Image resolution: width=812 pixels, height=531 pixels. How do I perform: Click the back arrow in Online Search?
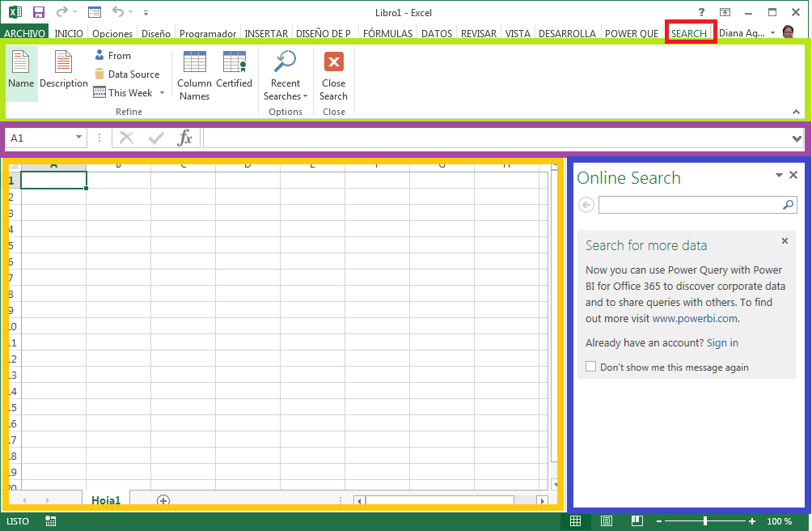[x=586, y=205]
